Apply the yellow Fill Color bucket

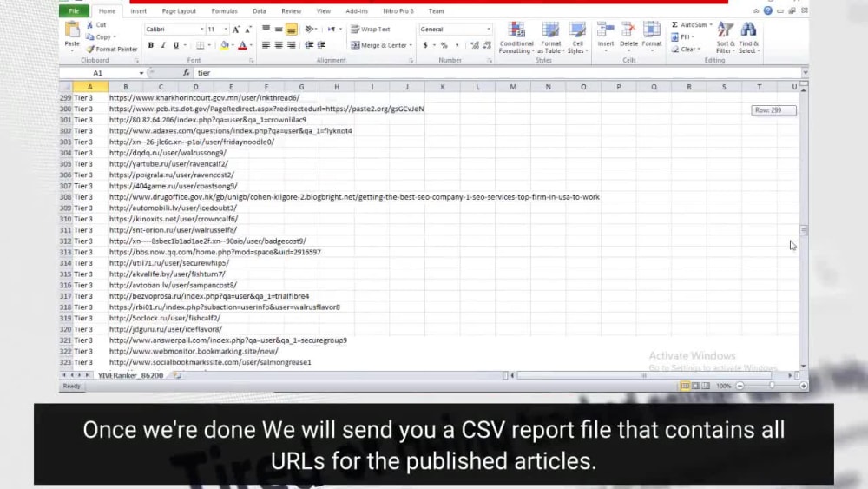[x=224, y=45]
